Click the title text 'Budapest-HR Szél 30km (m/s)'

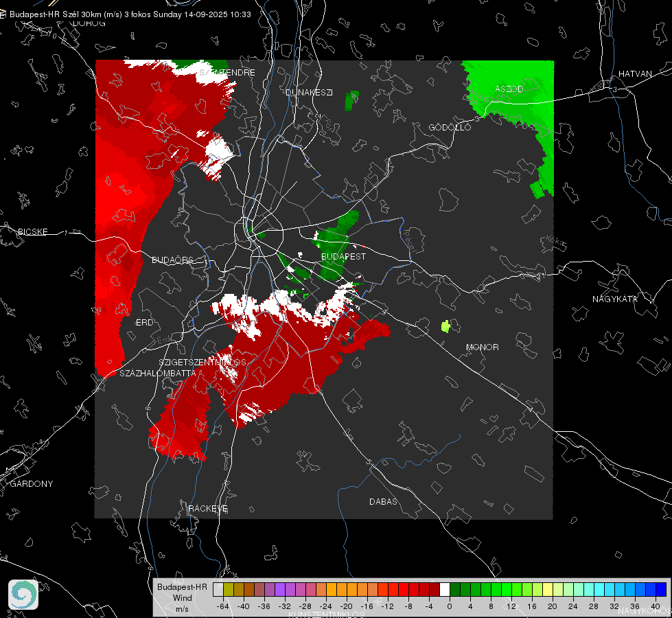coord(66,14)
